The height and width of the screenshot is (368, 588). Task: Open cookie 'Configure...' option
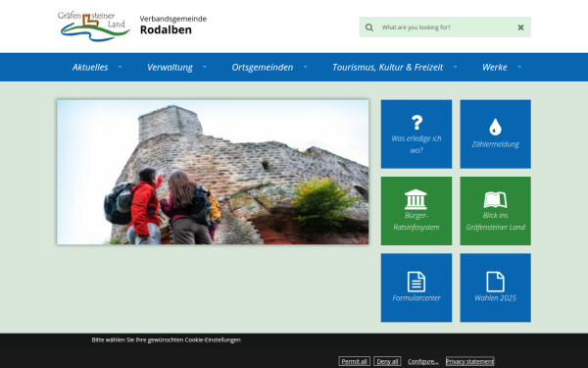pyautogui.click(x=423, y=361)
